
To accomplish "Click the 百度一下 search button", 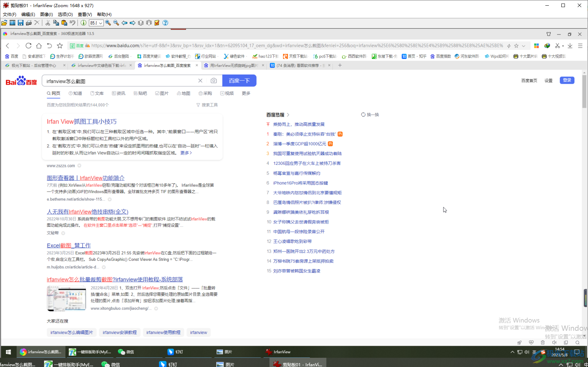I will coord(239,81).
